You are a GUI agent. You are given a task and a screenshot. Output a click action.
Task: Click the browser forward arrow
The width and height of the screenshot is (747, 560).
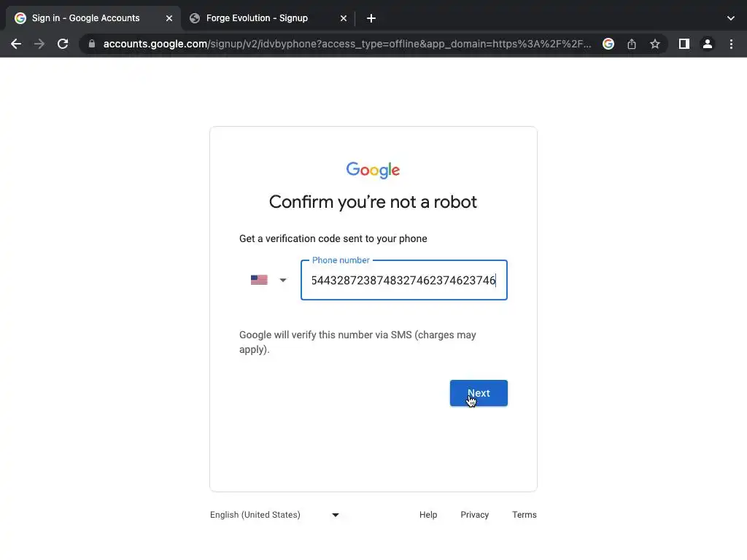[x=39, y=44]
